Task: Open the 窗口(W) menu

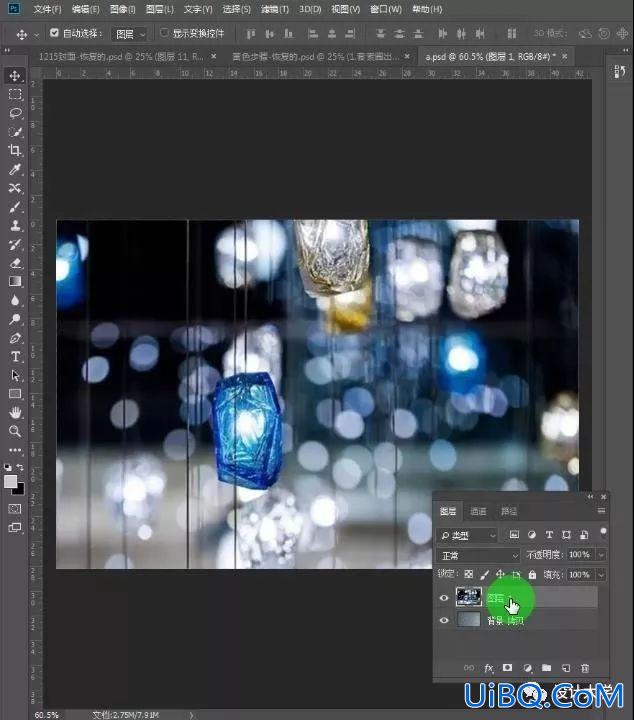Action: click(x=386, y=9)
